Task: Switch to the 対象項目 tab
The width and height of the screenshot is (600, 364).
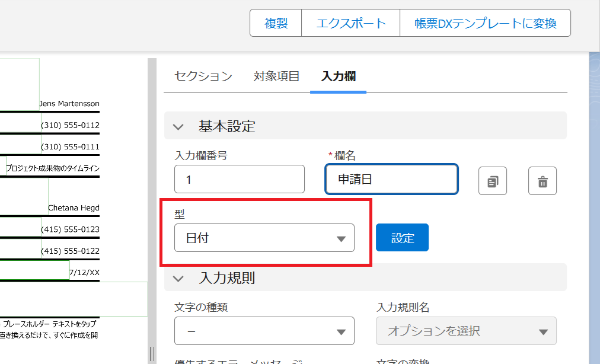Action: pyautogui.click(x=276, y=76)
